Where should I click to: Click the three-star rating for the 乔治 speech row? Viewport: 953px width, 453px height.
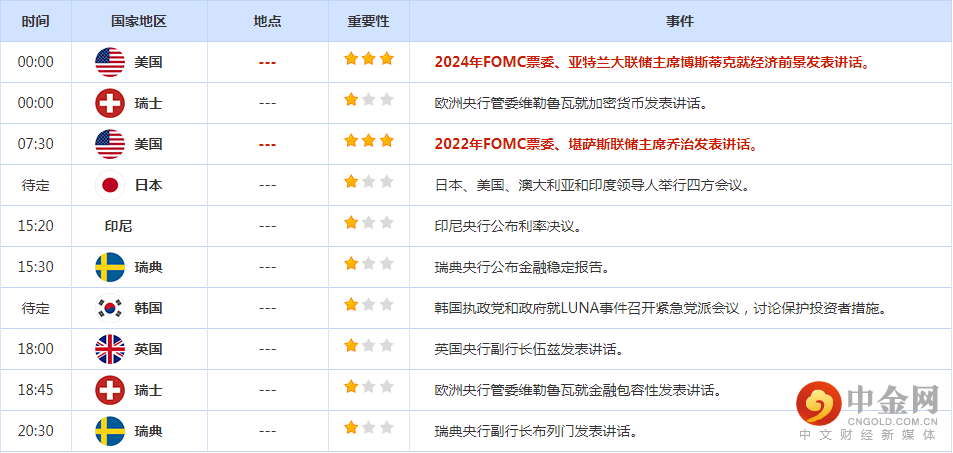tap(369, 141)
